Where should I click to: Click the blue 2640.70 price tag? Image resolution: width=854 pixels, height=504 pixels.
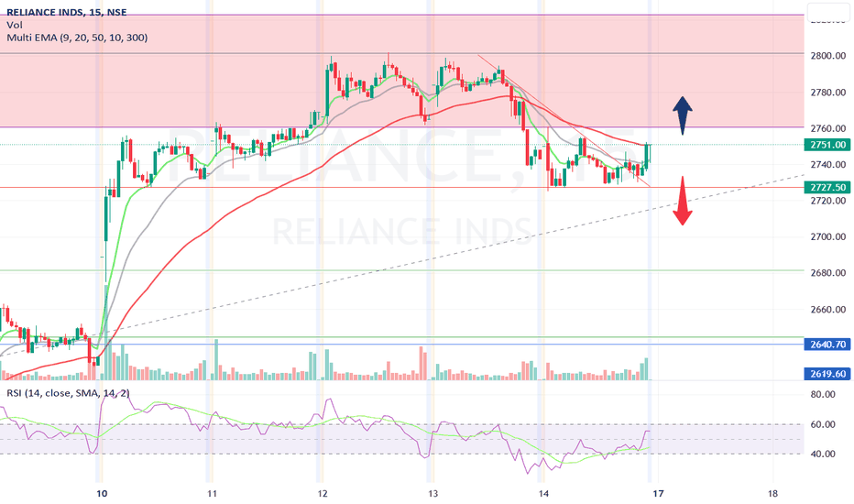tap(827, 345)
